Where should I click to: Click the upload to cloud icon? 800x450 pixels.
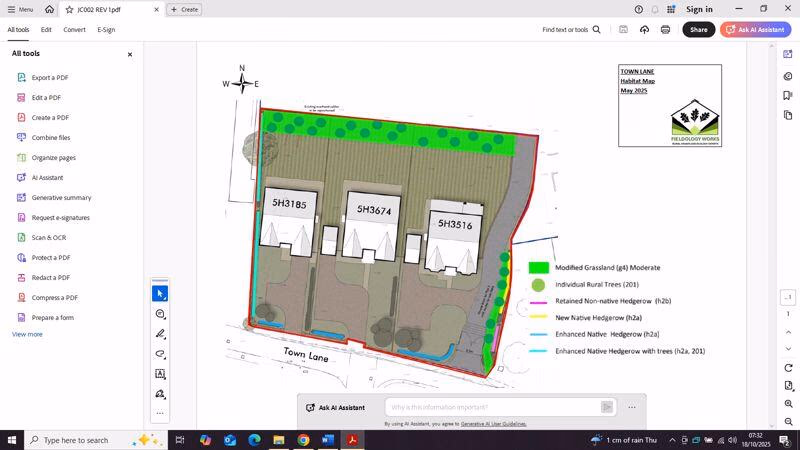tap(644, 30)
